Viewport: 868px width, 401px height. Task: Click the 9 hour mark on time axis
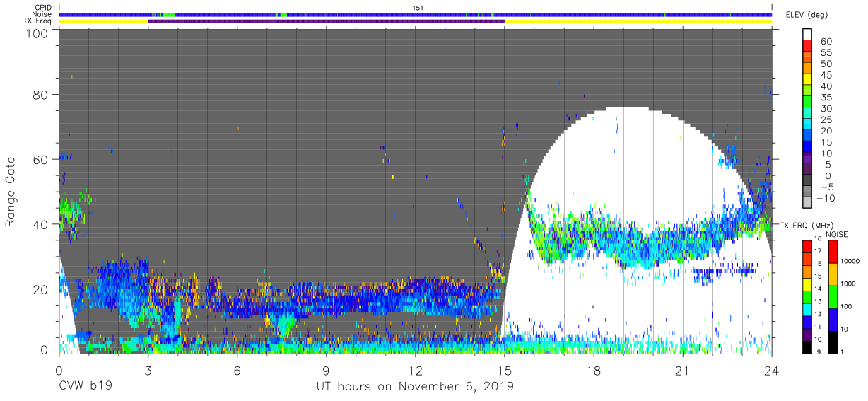[326, 370]
